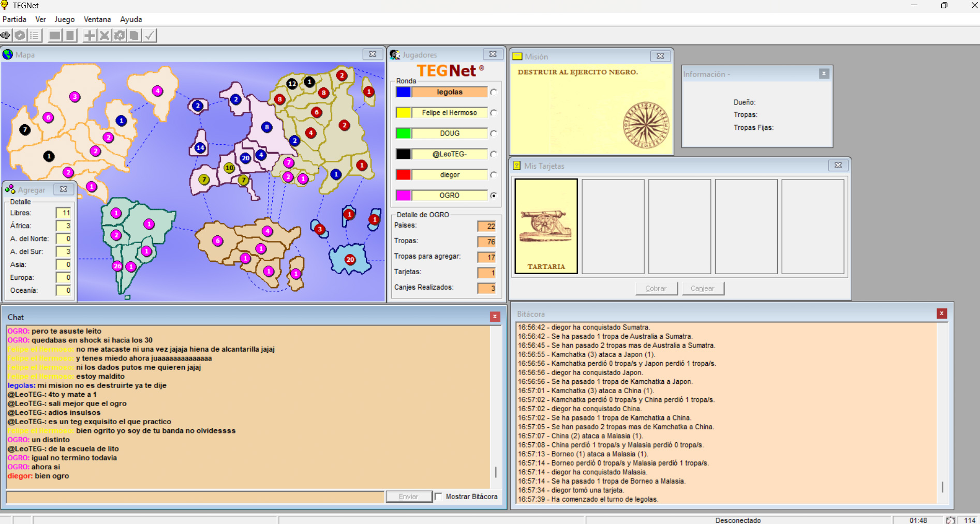Click the crossed swords attack icon
This screenshot has width=980, height=524.
105,35
